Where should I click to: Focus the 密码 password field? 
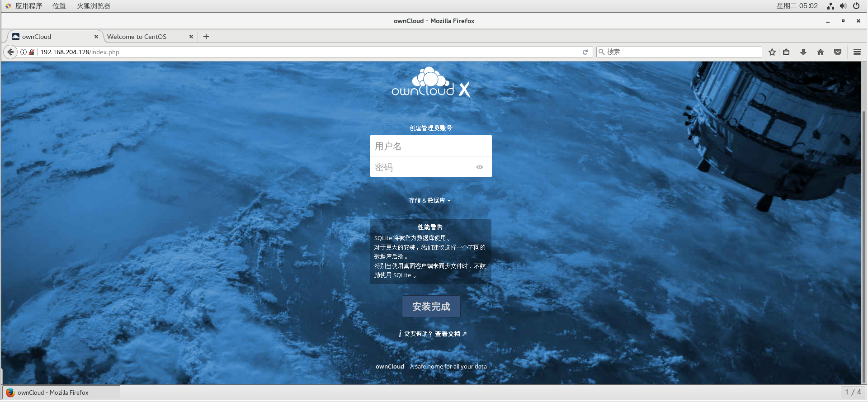[431, 167]
